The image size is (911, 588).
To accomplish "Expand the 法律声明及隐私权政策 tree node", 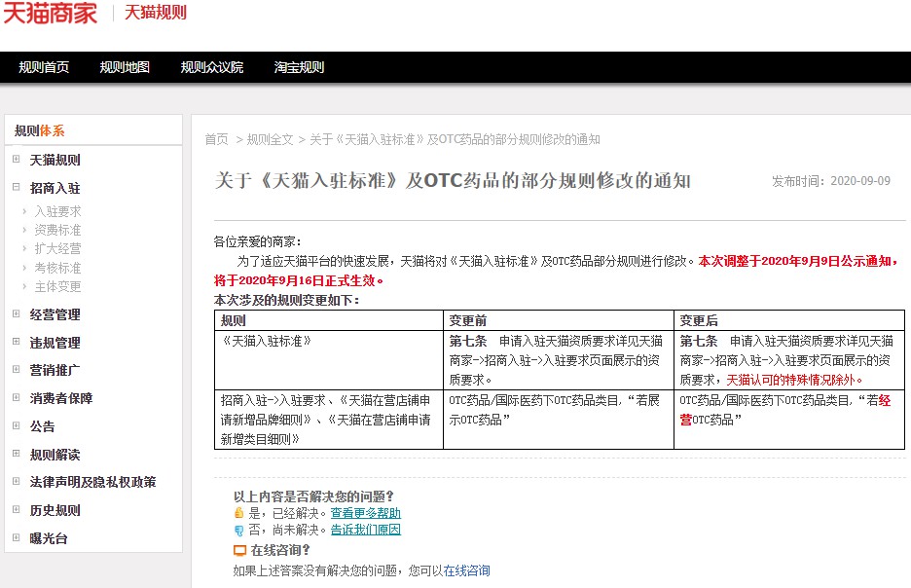I will point(17,482).
